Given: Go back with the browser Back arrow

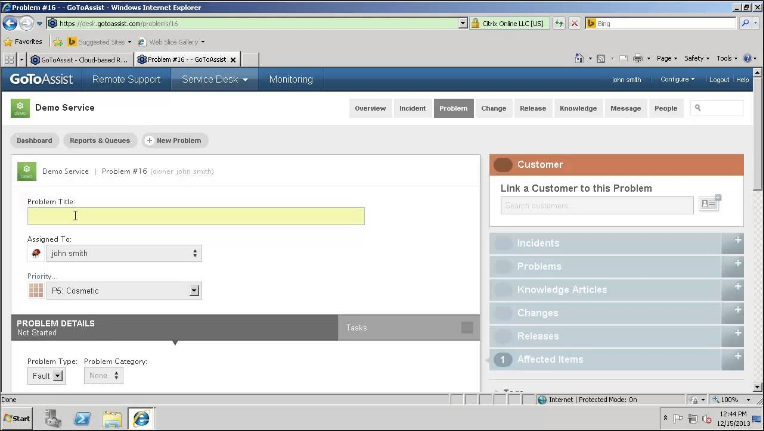Looking at the screenshot, I should click(10, 23).
